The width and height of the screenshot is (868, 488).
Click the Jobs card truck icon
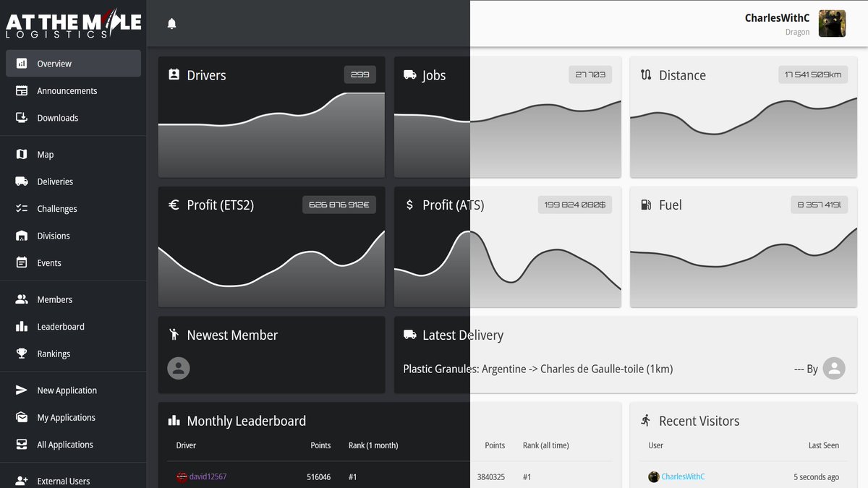pos(409,74)
